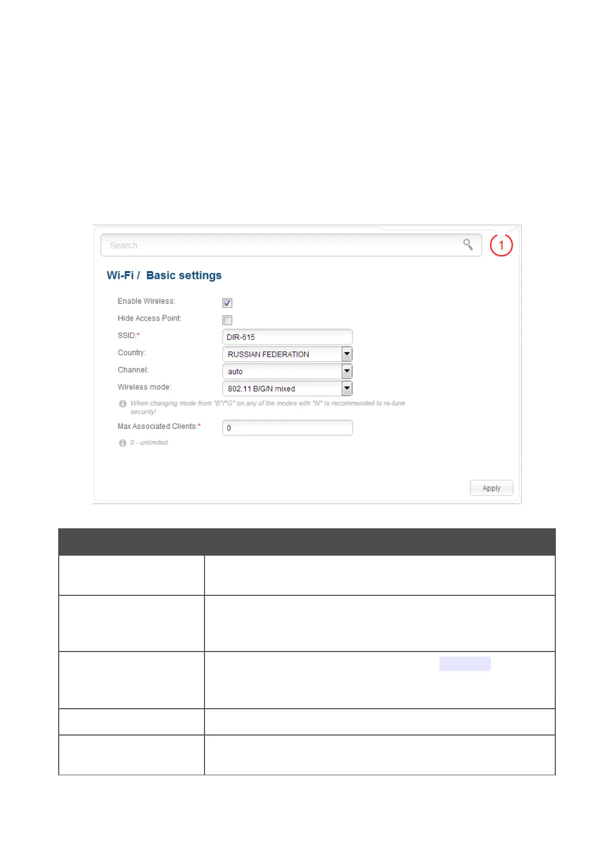The image size is (613, 868).
Task: Click the 'Channel:' label
Action: coord(133,370)
